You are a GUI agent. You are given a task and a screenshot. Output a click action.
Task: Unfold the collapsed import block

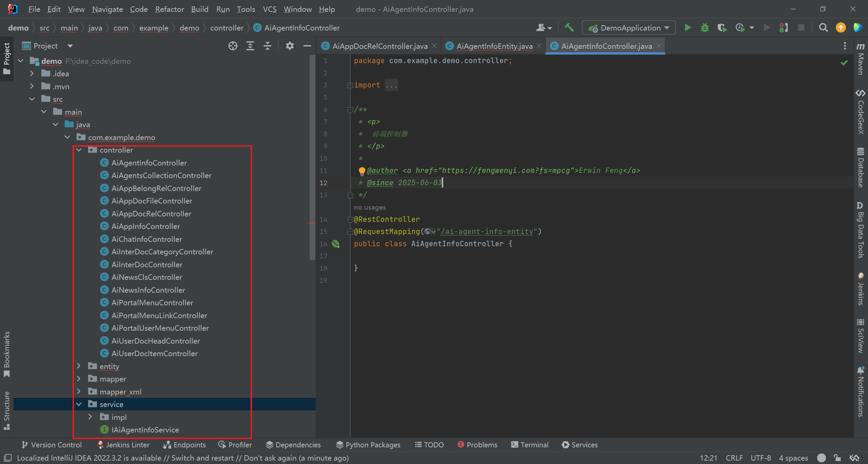coord(350,85)
